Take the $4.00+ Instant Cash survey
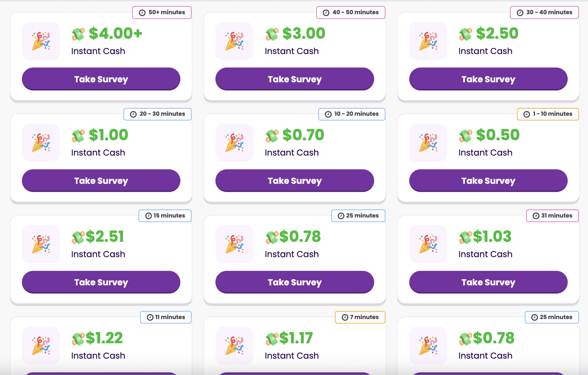The image size is (588, 375). pyautogui.click(x=101, y=79)
